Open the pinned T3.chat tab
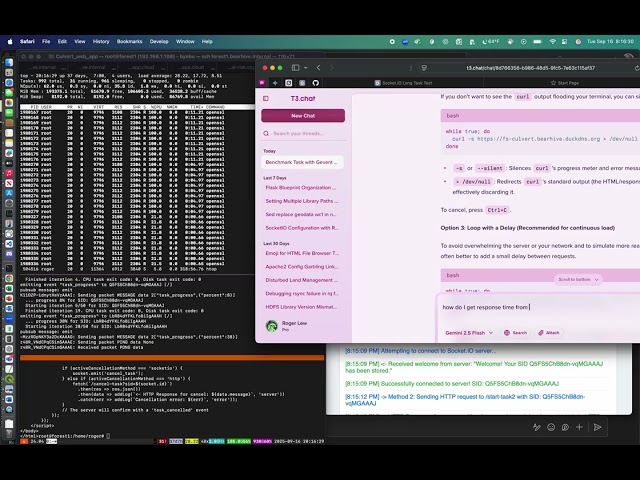 point(262,83)
